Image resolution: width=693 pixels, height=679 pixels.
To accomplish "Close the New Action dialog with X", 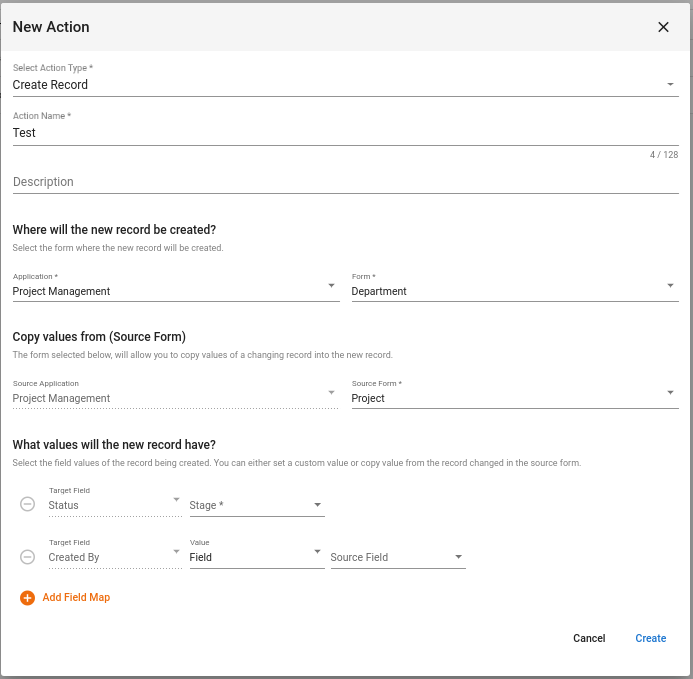I will (x=663, y=27).
